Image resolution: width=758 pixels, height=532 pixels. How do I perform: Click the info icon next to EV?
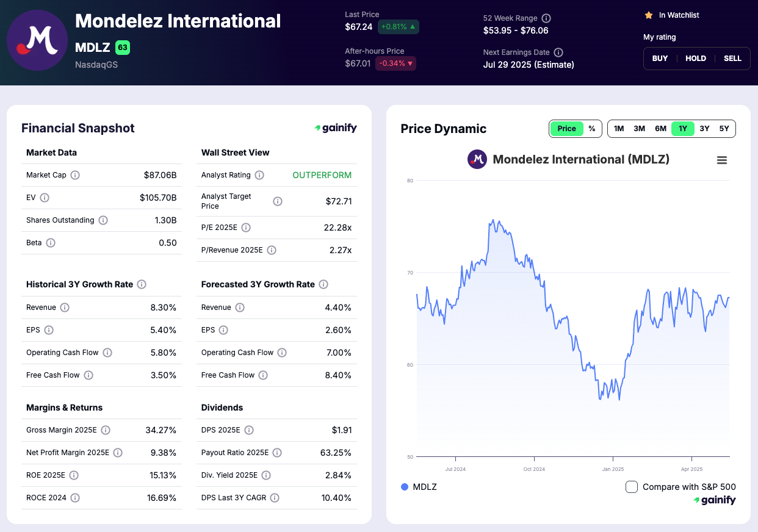45,198
